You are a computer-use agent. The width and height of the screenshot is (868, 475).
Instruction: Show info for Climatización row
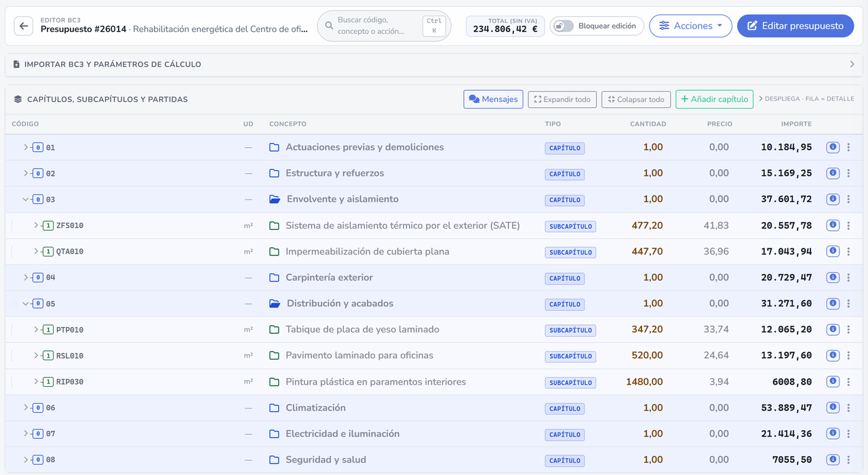point(833,408)
